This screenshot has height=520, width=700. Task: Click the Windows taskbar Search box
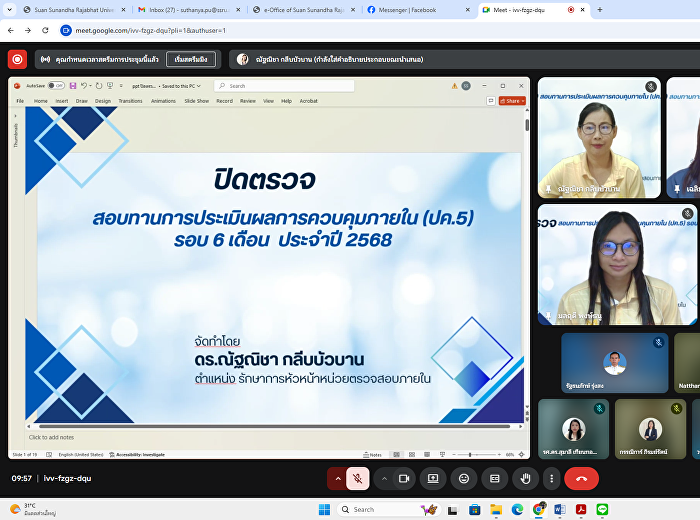point(389,509)
